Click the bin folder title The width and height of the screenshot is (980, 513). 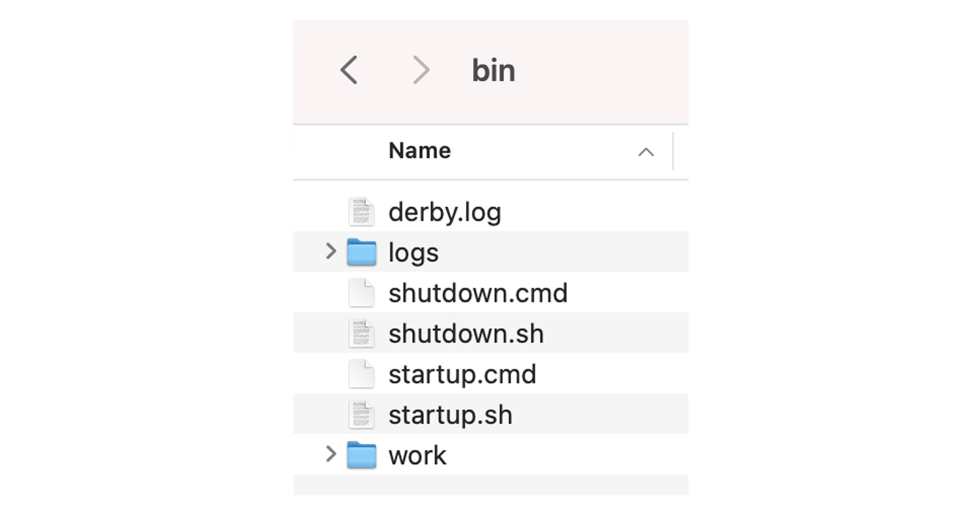pyautogui.click(x=493, y=71)
